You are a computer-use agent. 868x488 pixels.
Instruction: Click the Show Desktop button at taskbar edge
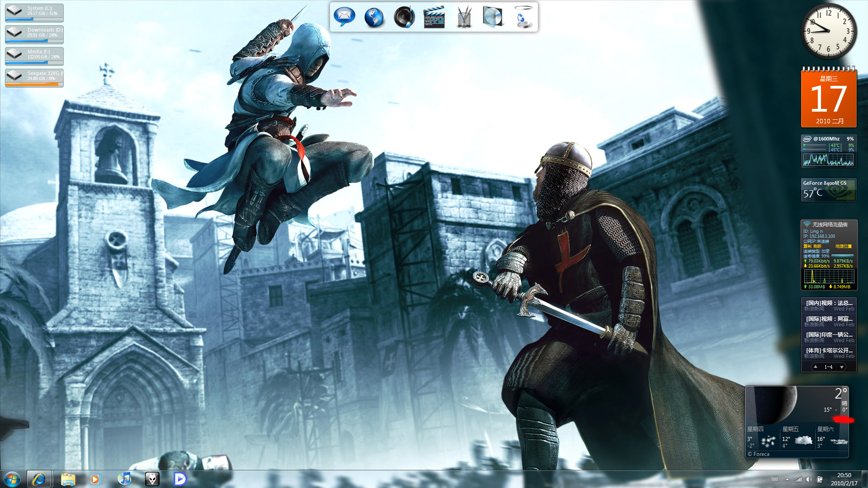[x=865, y=479]
